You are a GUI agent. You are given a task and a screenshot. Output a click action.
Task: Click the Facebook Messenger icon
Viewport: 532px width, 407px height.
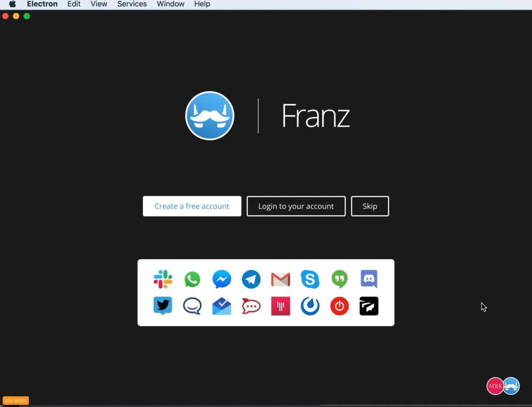[x=222, y=280]
